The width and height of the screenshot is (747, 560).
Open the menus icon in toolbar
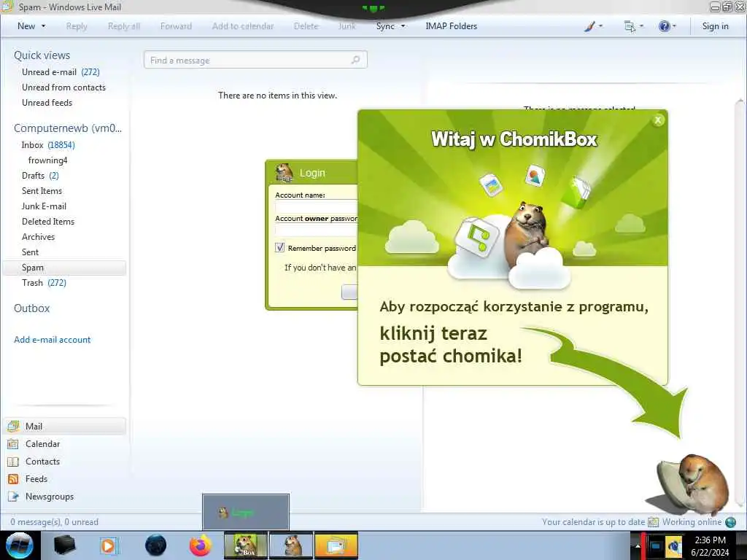tap(630, 26)
